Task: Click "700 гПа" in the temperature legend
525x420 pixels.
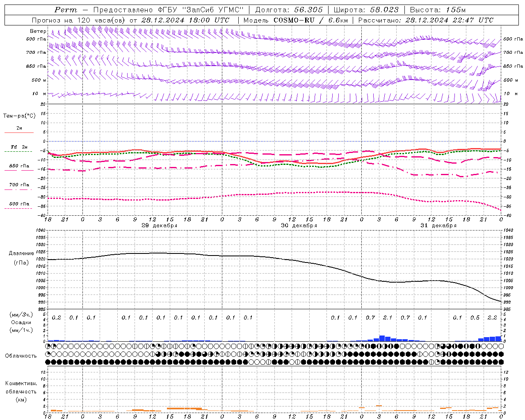Action: click(19, 185)
